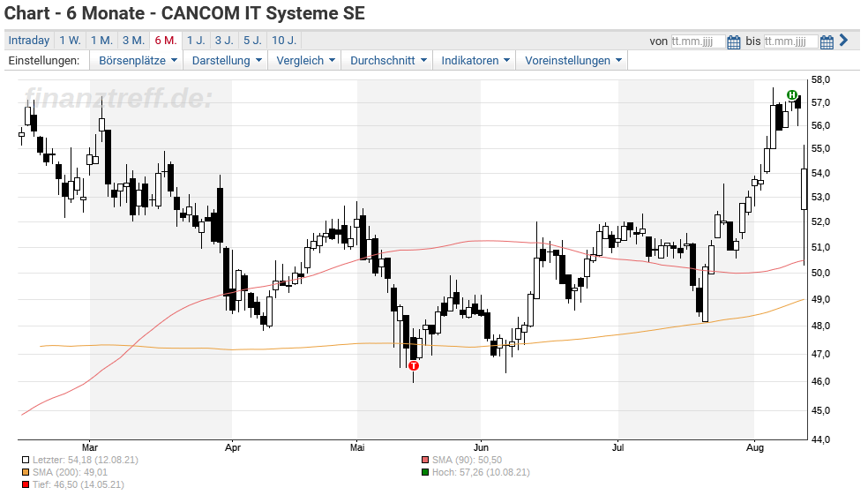
Task: Click the 'Jul' month axis label
Action: (617, 447)
